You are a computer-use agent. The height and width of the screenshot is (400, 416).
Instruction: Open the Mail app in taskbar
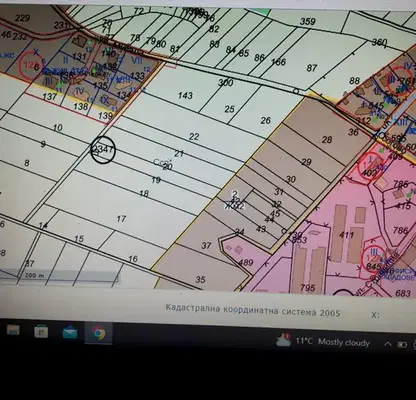pos(70,332)
